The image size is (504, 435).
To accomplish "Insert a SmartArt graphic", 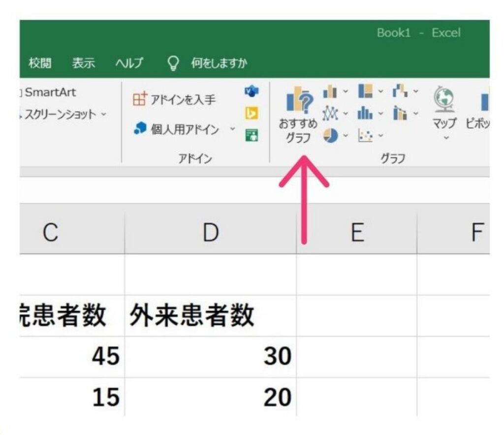I will point(48,93).
